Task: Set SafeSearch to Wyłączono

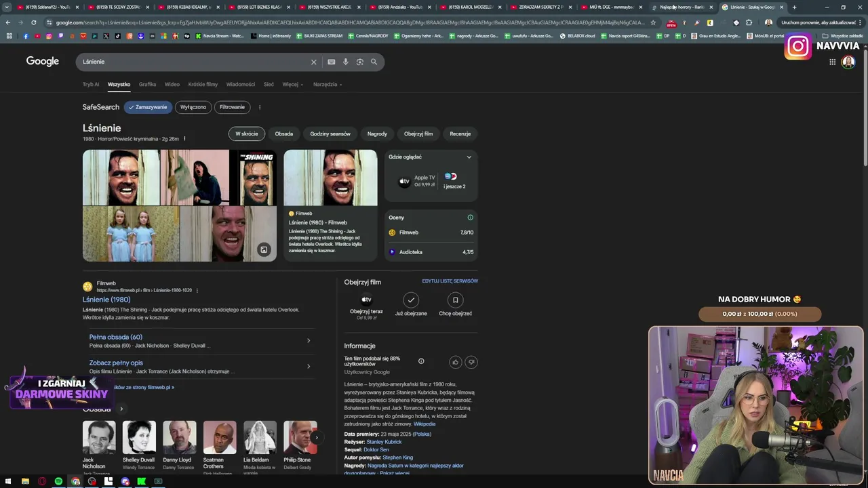Action: [x=193, y=107]
